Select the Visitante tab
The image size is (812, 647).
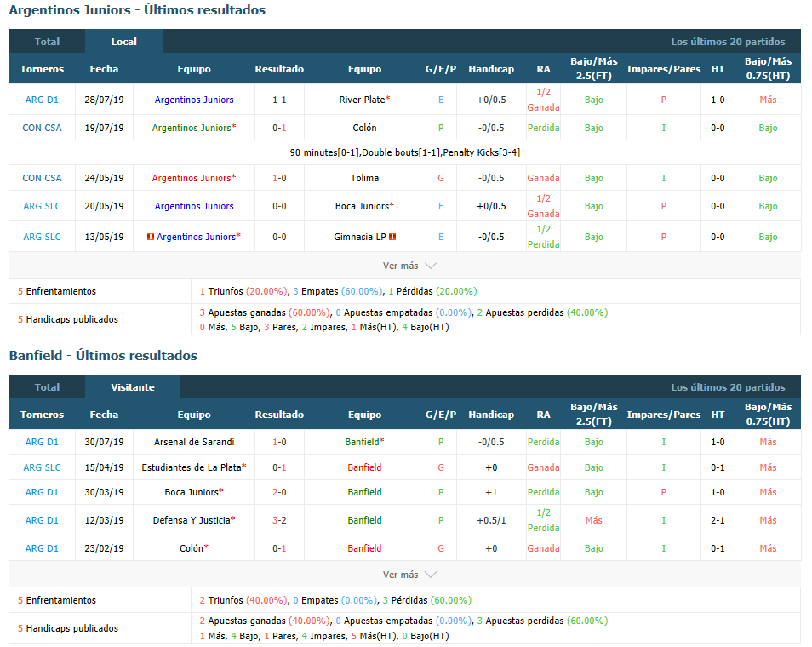[133, 387]
